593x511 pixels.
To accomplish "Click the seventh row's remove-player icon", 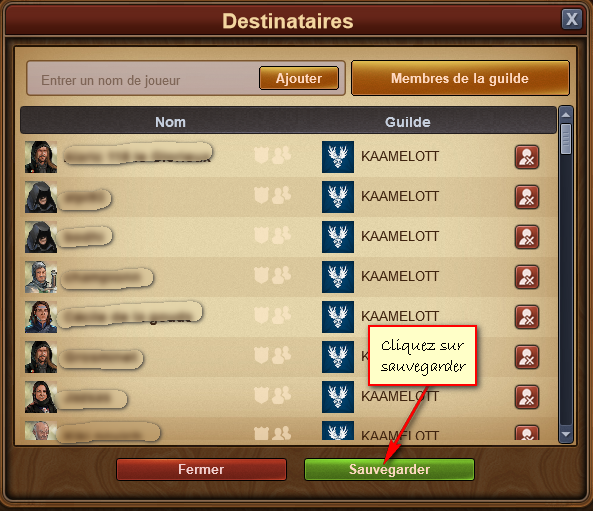I will 527,398.
